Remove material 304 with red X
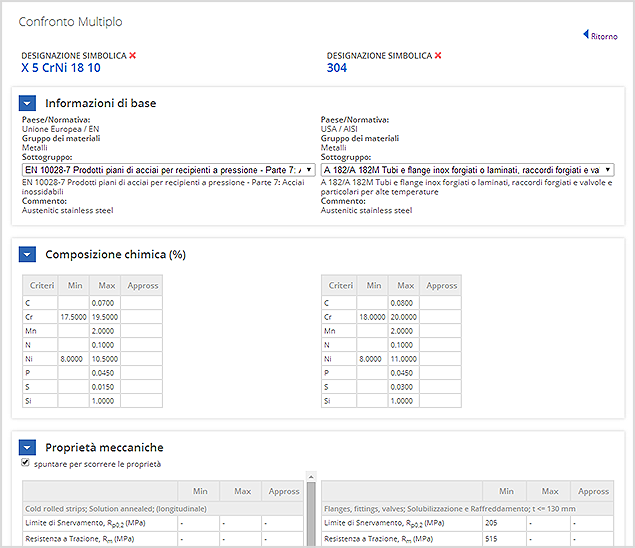 point(438,55)
